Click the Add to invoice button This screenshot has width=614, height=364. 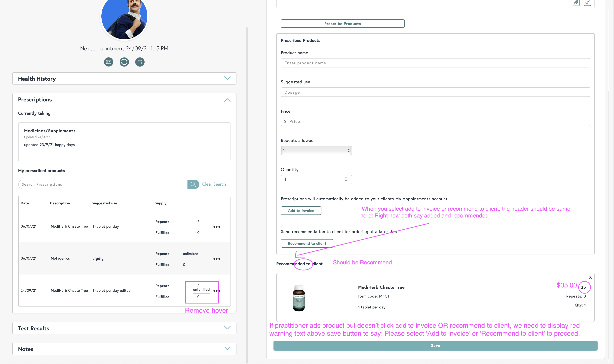(301, 211)
